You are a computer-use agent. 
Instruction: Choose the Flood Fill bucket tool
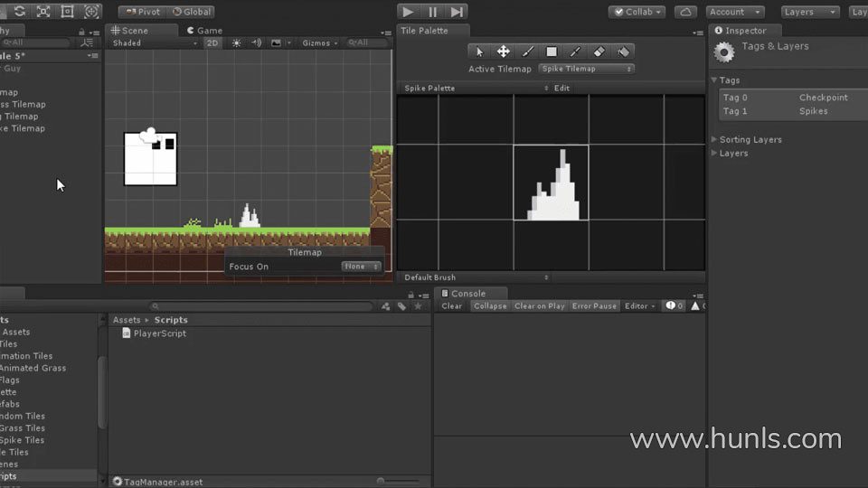[x=623, y=52]
